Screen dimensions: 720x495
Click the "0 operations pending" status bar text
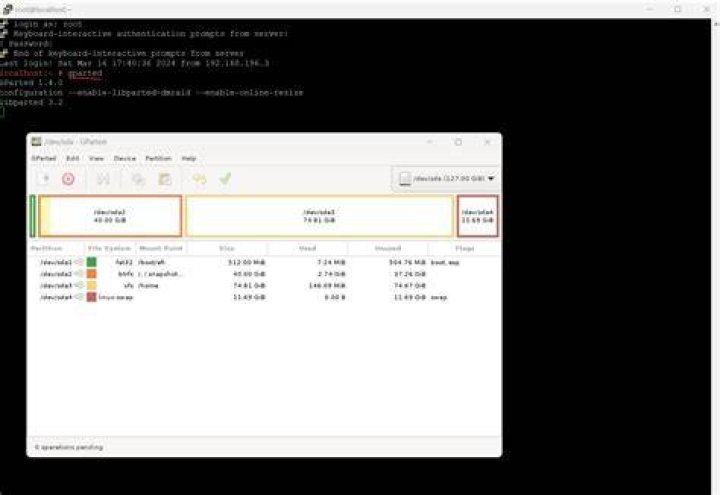69,447
